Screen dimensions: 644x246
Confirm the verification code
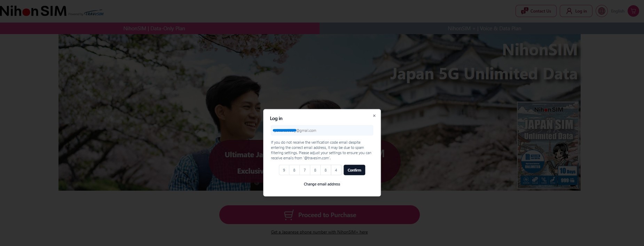(354, 170)
